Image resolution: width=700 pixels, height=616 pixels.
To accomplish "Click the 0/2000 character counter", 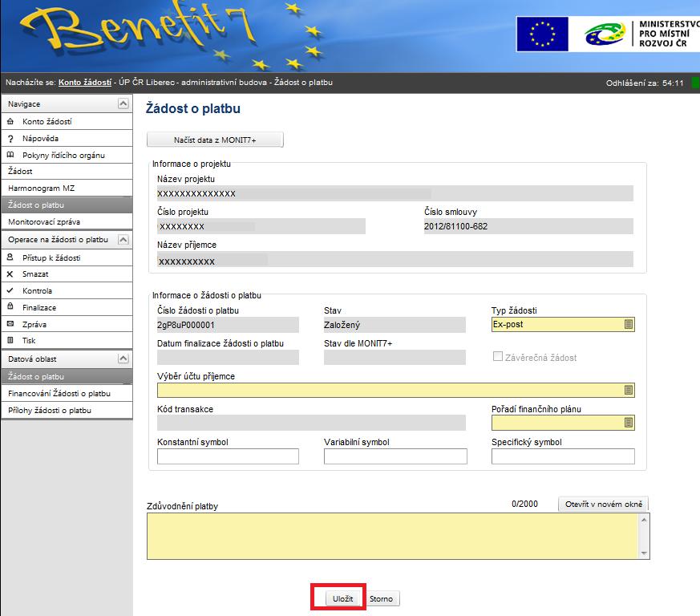I will [524, 504].
